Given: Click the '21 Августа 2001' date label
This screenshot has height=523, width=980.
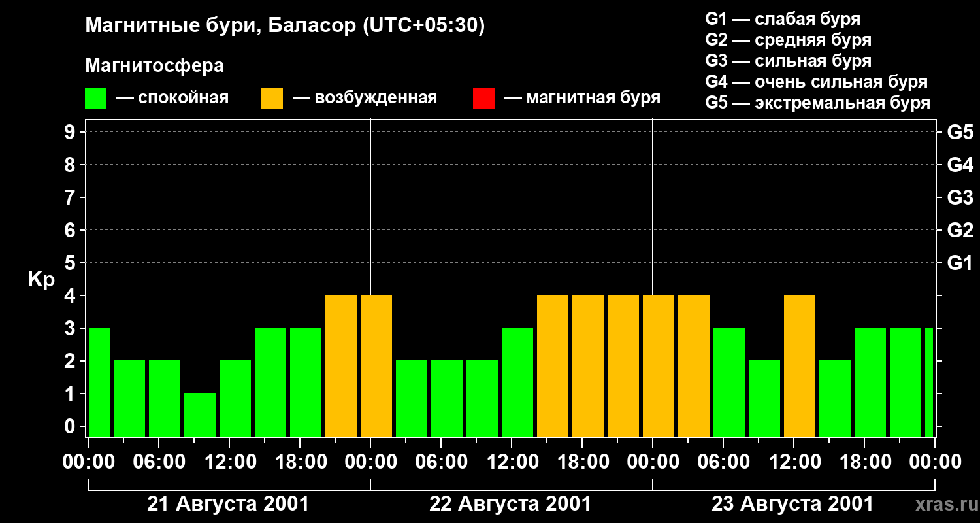Looking at the screenshot, I should [228, 504].
